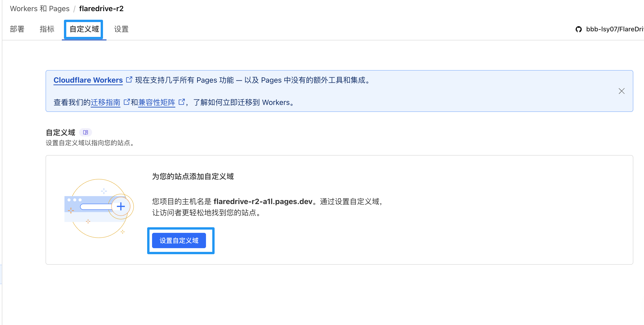Click the 设置自定义域 button
The image size is (644, 325).
click(179, 241)
